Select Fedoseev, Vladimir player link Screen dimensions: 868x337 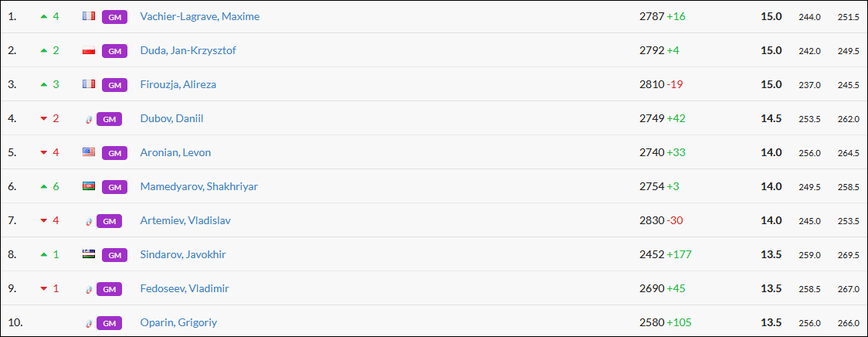(x=185, y=288)
